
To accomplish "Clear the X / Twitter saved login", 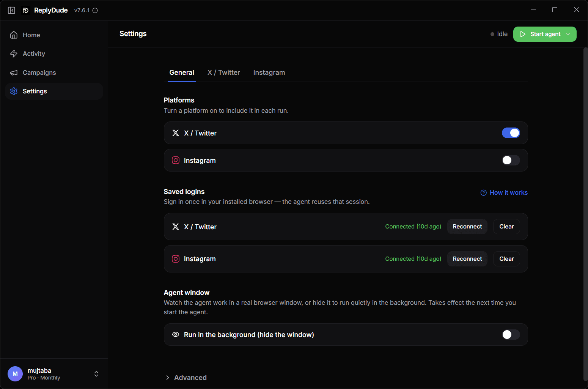I will point(506,227).
